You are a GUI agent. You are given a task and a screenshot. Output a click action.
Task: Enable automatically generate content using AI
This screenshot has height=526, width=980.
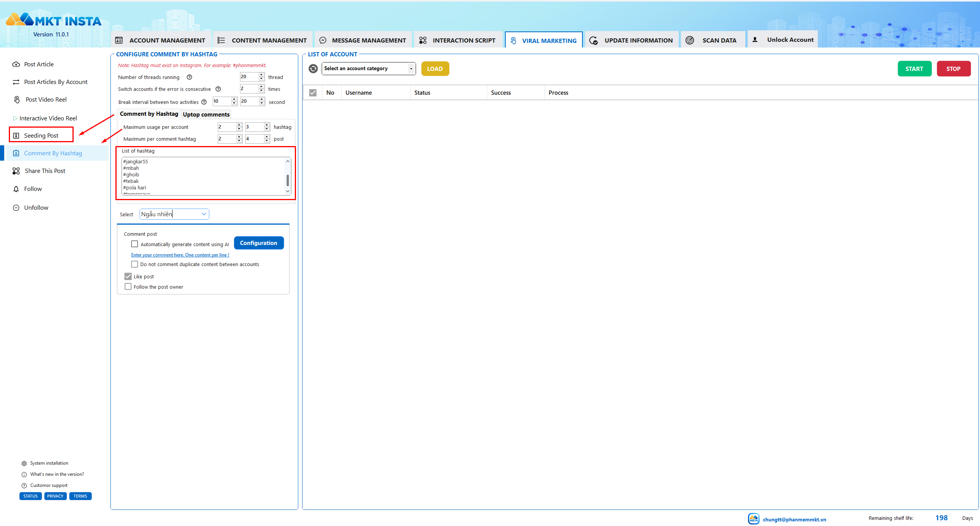pos(135,244)
